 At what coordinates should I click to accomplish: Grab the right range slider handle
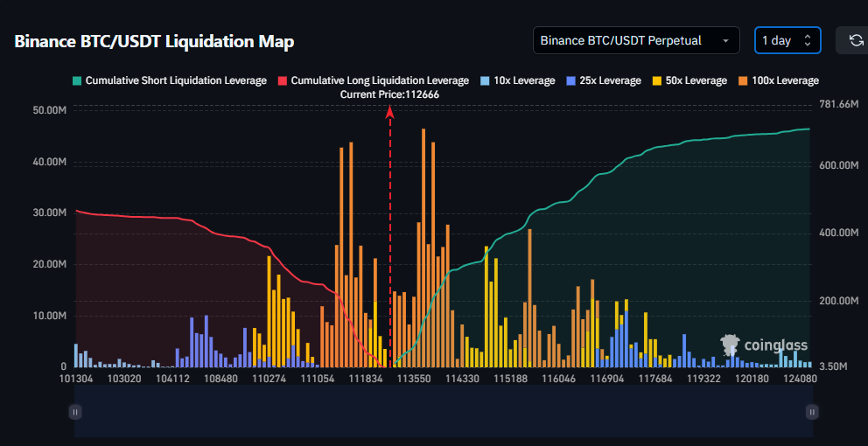(812, 412)
